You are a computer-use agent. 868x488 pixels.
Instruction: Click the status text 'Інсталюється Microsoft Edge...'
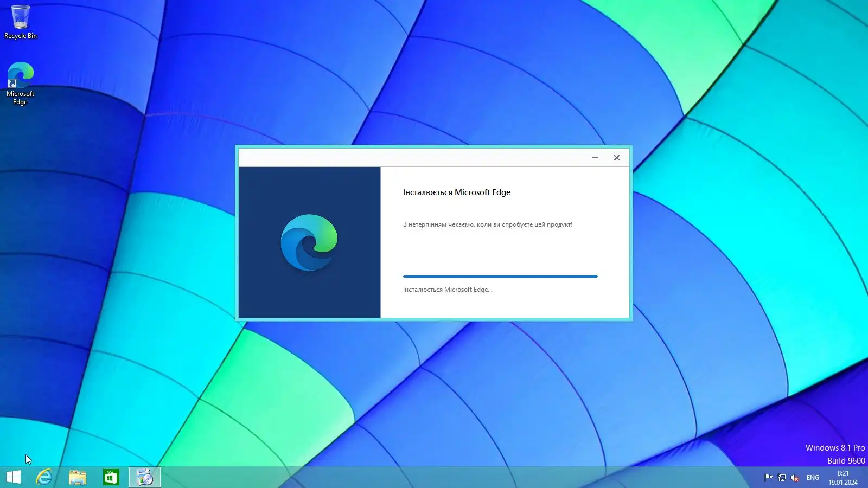click(x=448, y=290)
